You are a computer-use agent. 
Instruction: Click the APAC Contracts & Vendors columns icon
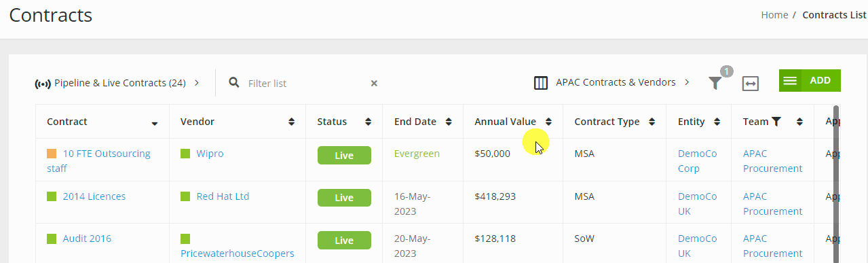[541, 83]
